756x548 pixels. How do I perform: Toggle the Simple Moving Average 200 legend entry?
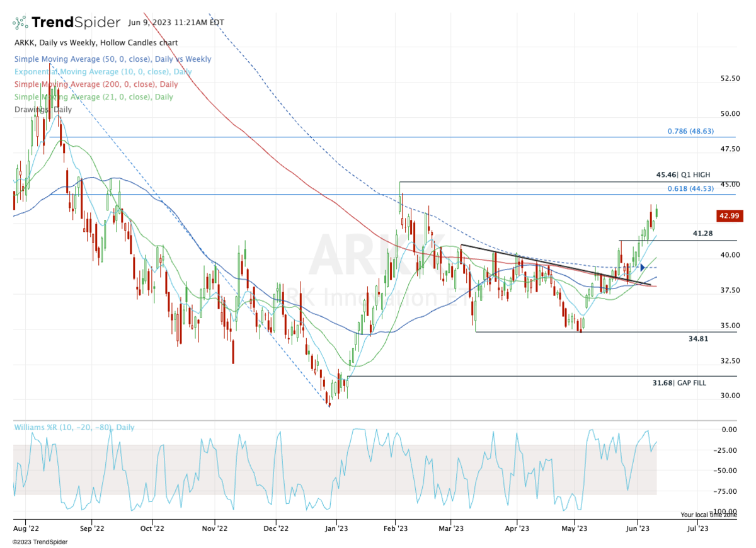tap(95, 84)
